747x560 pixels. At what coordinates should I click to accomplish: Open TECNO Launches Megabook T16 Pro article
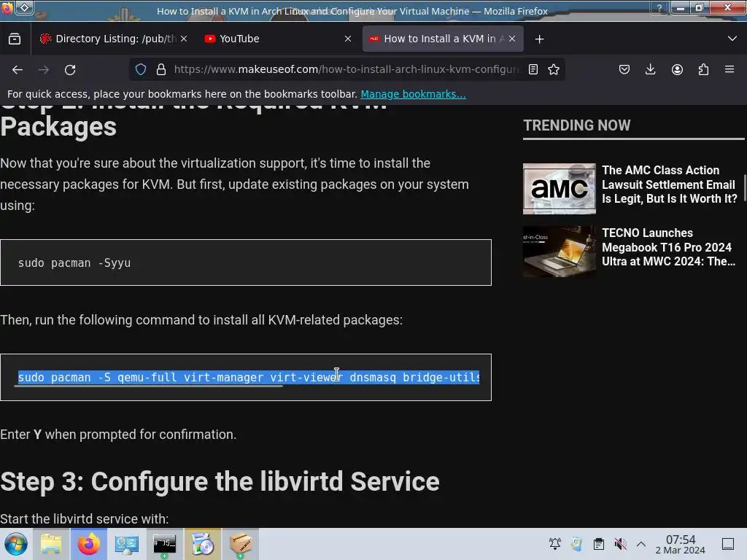668,247
